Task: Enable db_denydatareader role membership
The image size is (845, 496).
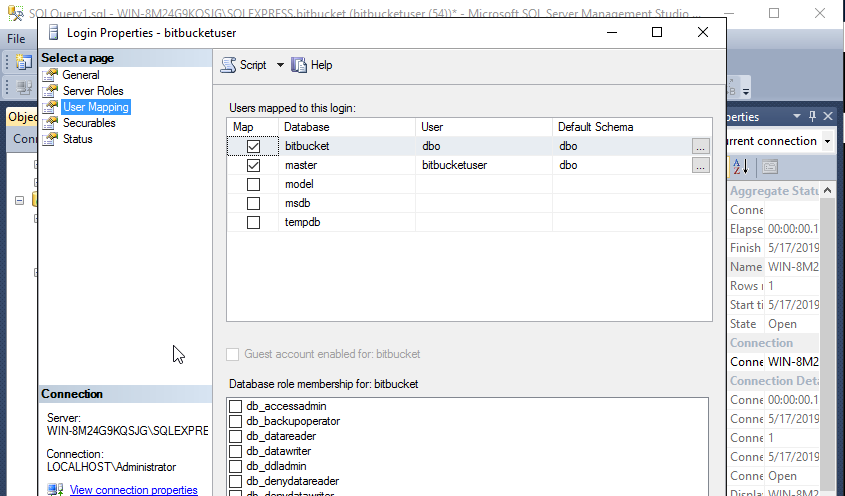Action: tap(236, 481)
